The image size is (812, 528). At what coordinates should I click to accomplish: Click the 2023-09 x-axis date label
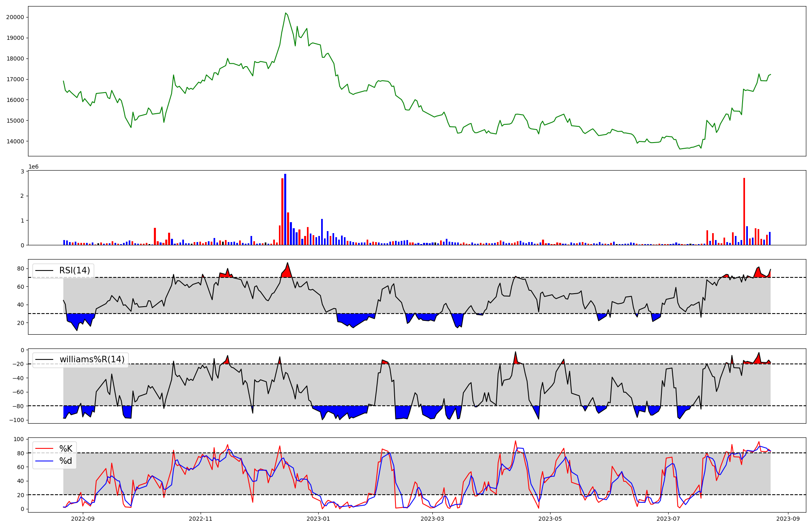point(788,519)
